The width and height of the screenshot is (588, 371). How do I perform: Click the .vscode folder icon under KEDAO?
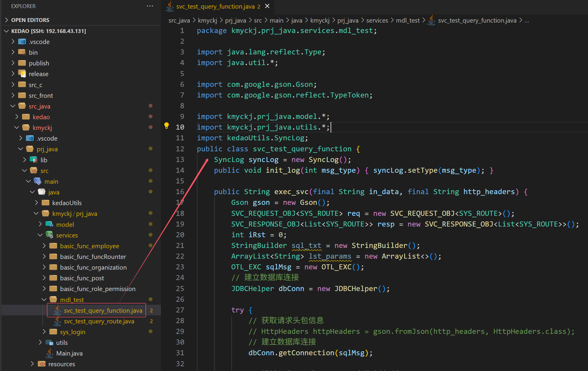[x=22, y=42]
